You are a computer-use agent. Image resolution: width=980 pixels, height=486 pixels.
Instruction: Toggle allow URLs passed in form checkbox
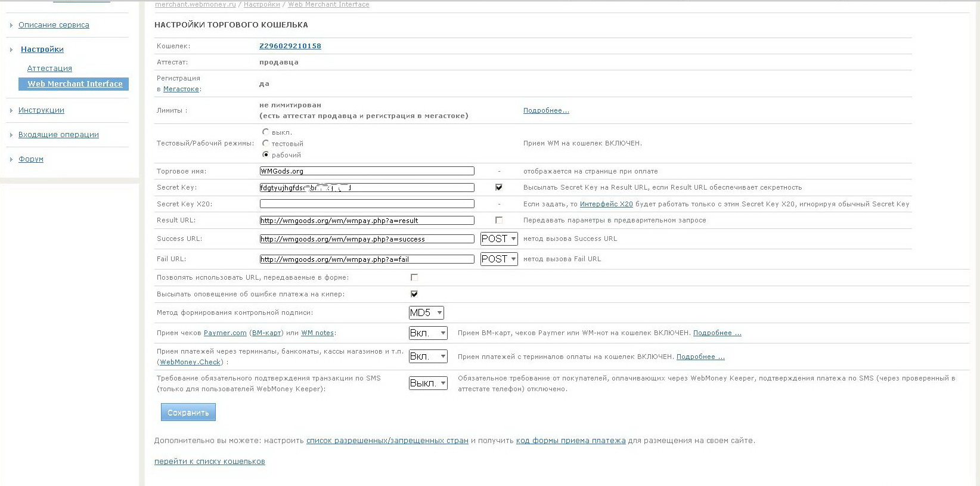414,277
